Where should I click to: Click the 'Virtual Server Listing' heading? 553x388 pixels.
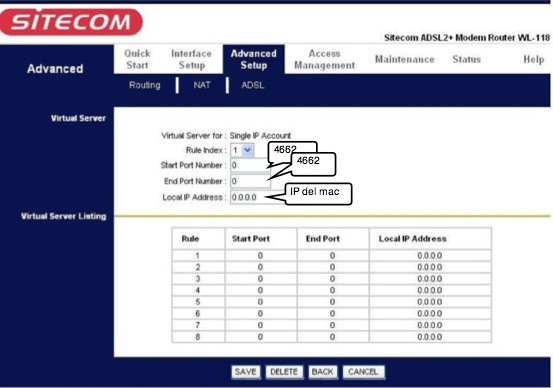(x=63, y=216)
